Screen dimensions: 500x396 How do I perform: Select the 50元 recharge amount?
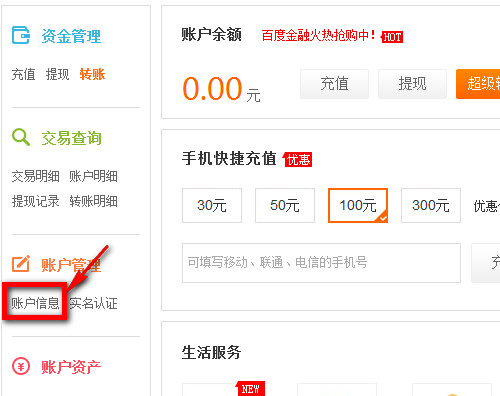coord(285,205)
